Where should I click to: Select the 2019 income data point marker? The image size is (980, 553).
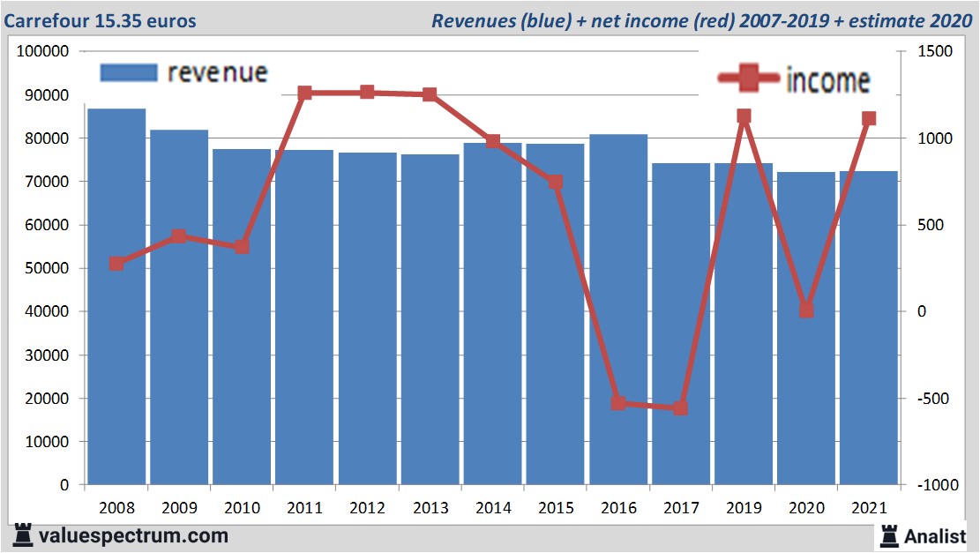(744, 116)
